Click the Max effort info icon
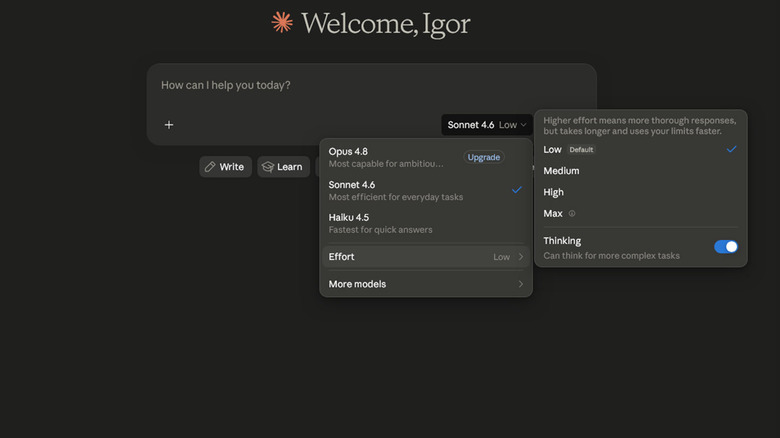 [x=572, y=214]
